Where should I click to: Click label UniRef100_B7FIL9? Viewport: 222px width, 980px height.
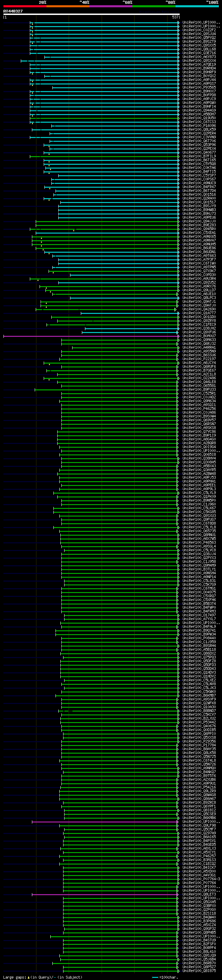[199, 156]
